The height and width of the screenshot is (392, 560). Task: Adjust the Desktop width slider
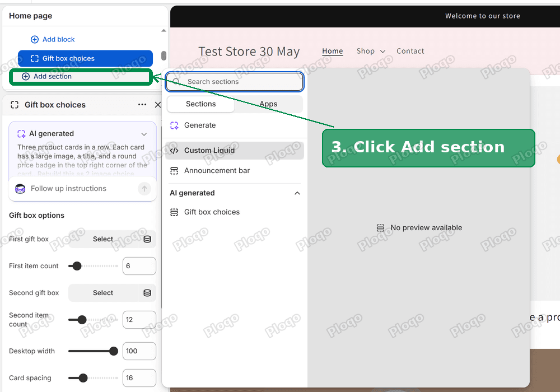pyautogui.click(x=93, y=351)
